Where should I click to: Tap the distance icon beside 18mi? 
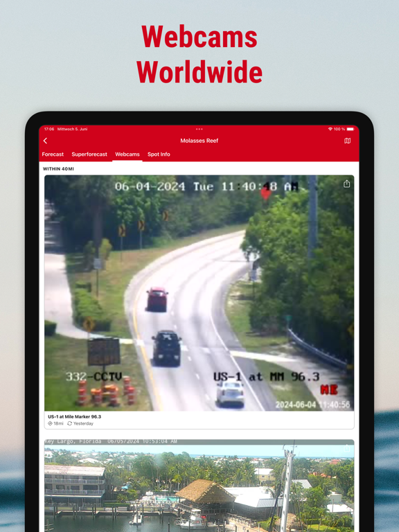[x=50, y=423]
